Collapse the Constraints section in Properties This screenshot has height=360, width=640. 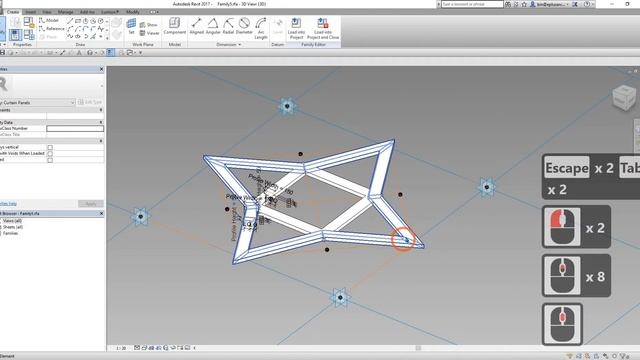(x=101, y=110)
